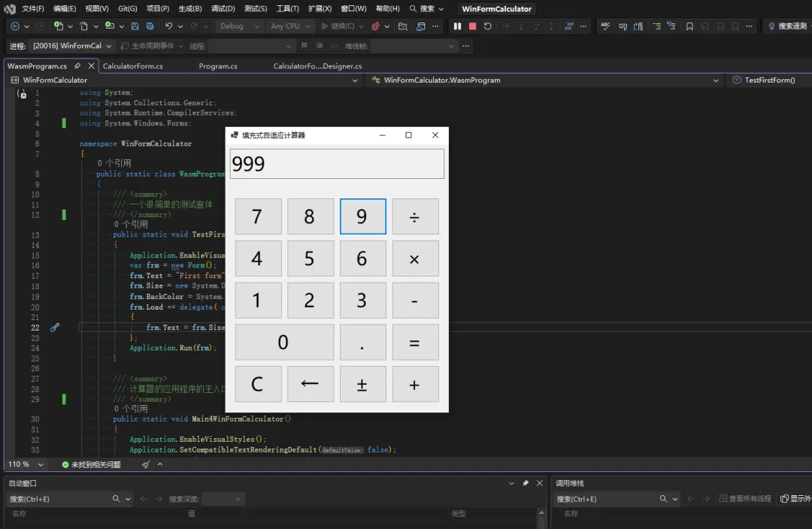Switch to the CalculatorForm.cs tab

(133, 66)
